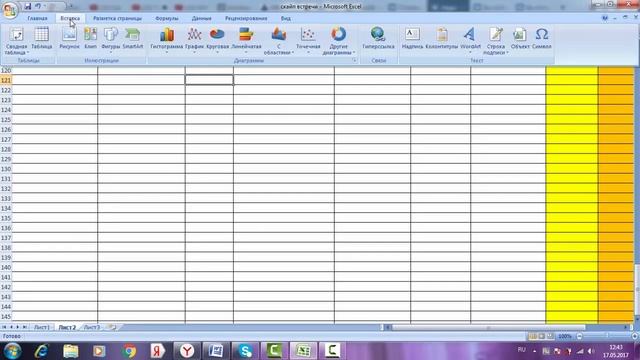Open the С областями area chart menu
The height and width of the screenshot is (360, 640).
pyautogui.click(x=279, y=41)
